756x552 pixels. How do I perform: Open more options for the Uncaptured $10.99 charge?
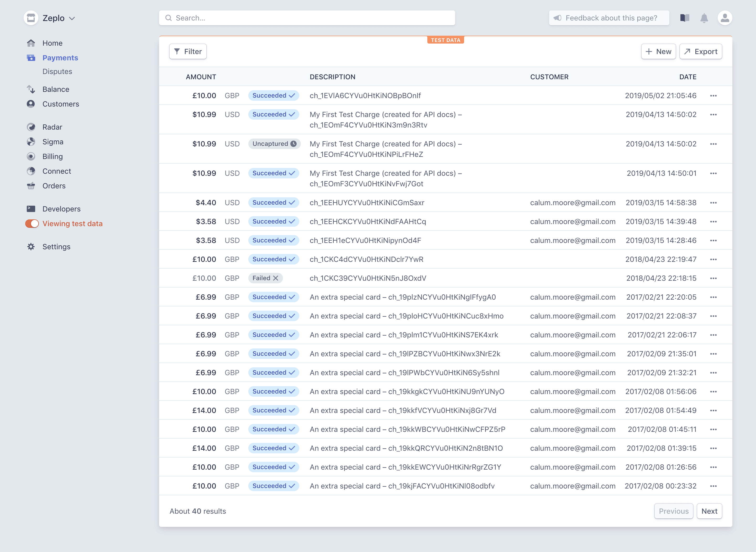pyautogui.click(x=713, y=144)
